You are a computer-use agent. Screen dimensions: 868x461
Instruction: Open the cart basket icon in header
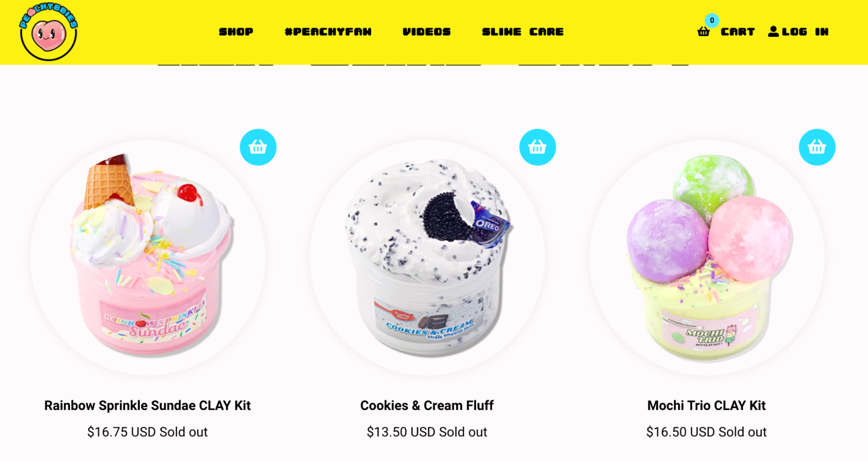click(703, 32)
